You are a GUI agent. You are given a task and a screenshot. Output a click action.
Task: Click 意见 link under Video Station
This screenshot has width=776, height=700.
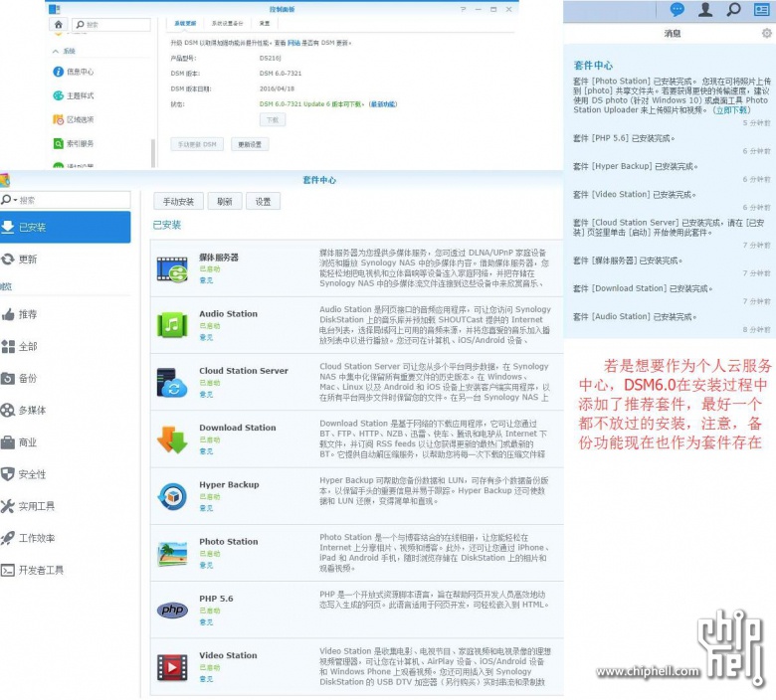(206, 679)
